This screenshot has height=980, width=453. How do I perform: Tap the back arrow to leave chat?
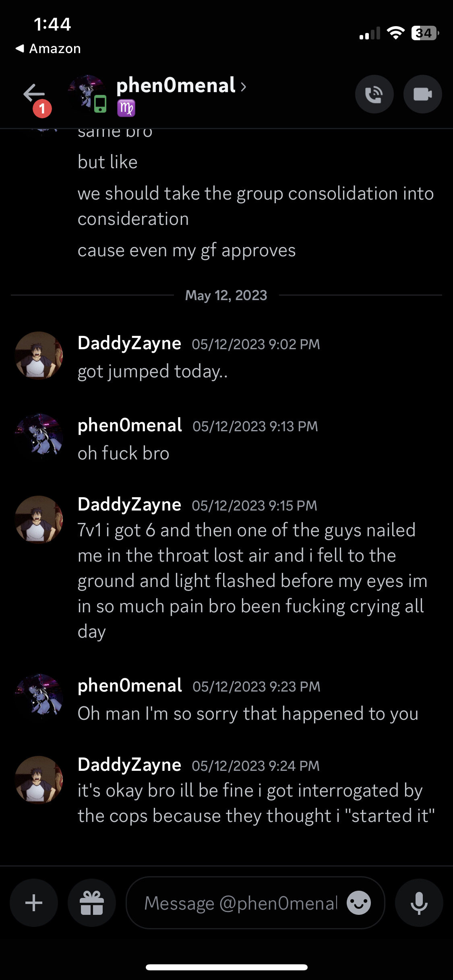point(34,93)
